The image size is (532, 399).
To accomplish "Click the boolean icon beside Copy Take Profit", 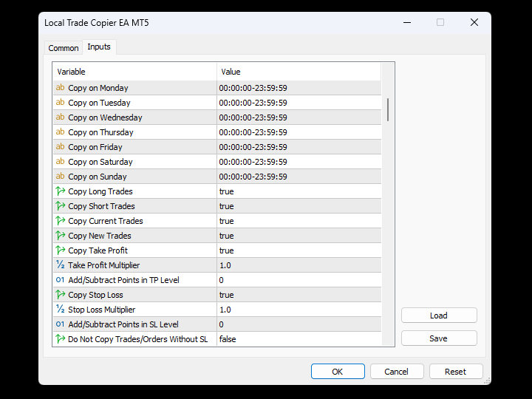I will [x=61, y=250].
